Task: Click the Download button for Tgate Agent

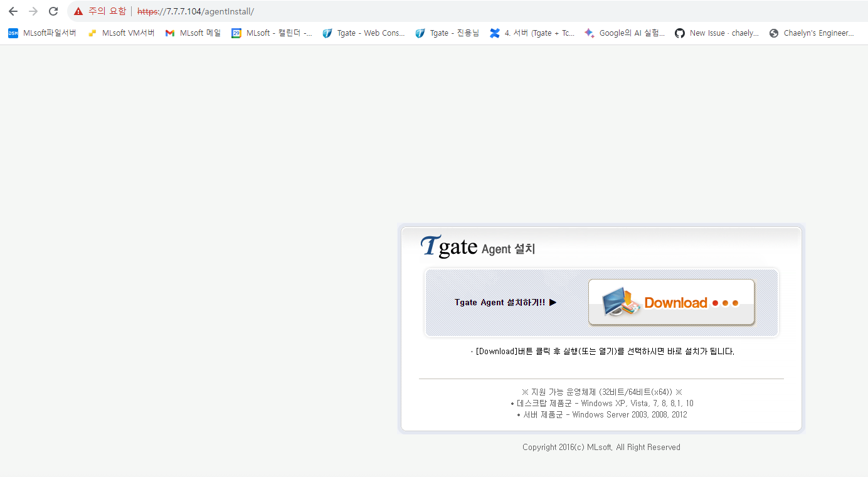Action: 671,303
